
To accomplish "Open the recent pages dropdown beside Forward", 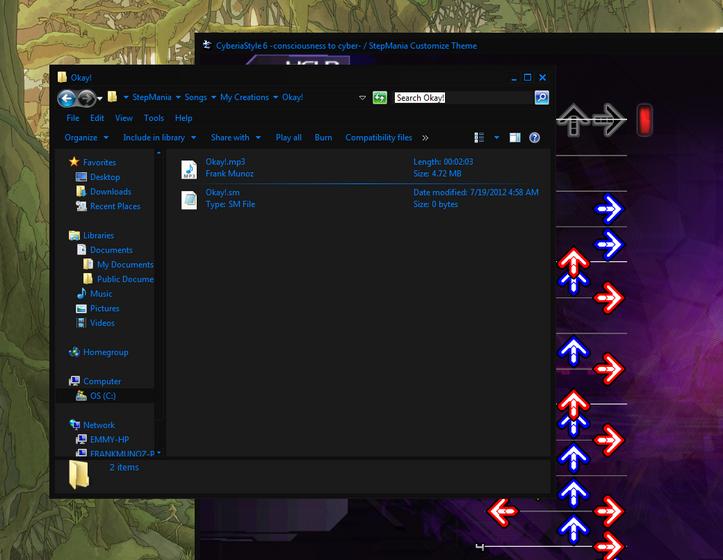I will (x=100, y=98).
